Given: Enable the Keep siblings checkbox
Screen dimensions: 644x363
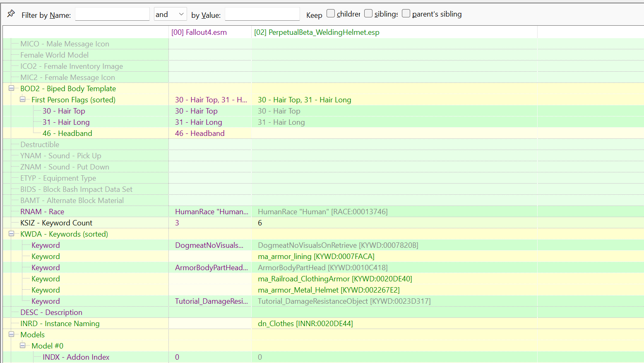Looking at the screenshot, I should pyautogui.click(x=368, y=14).
